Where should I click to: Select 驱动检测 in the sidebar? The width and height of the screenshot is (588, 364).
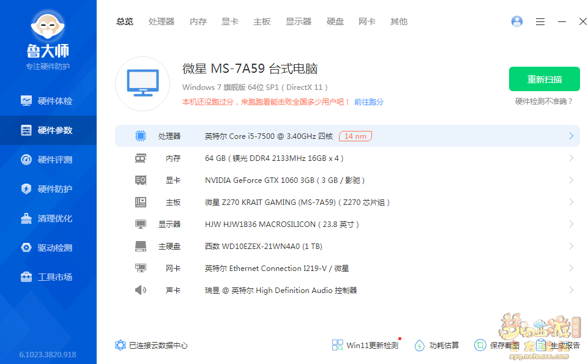(48, 247)
